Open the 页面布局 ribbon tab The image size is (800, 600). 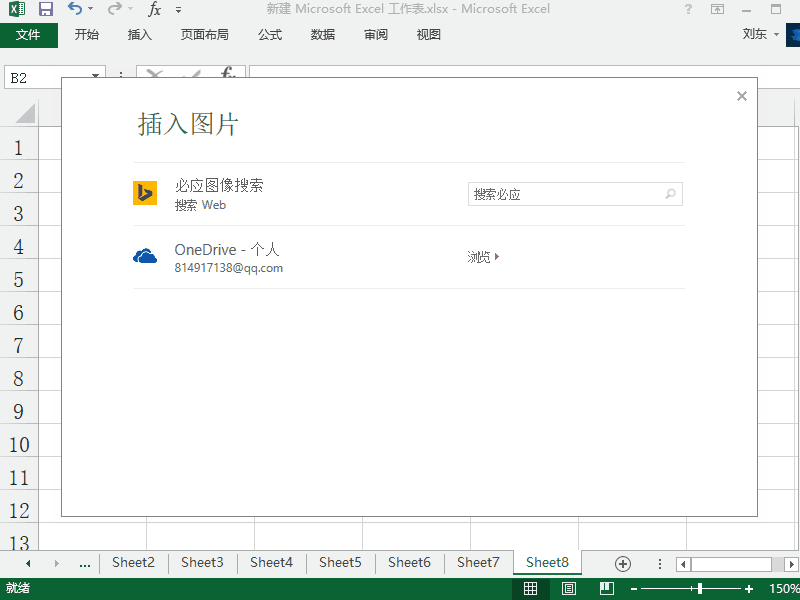point(204,35)
